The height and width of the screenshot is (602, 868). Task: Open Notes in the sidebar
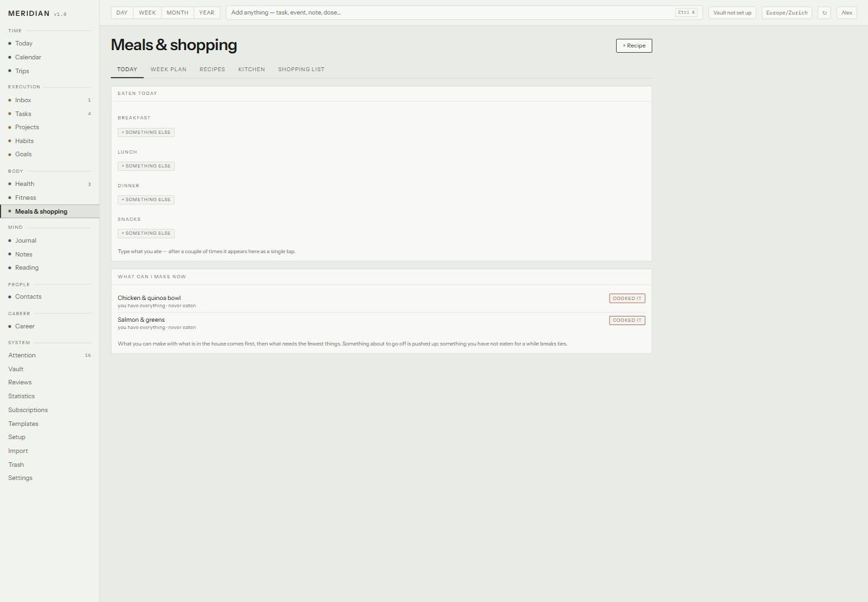click(x=49, y=255)
